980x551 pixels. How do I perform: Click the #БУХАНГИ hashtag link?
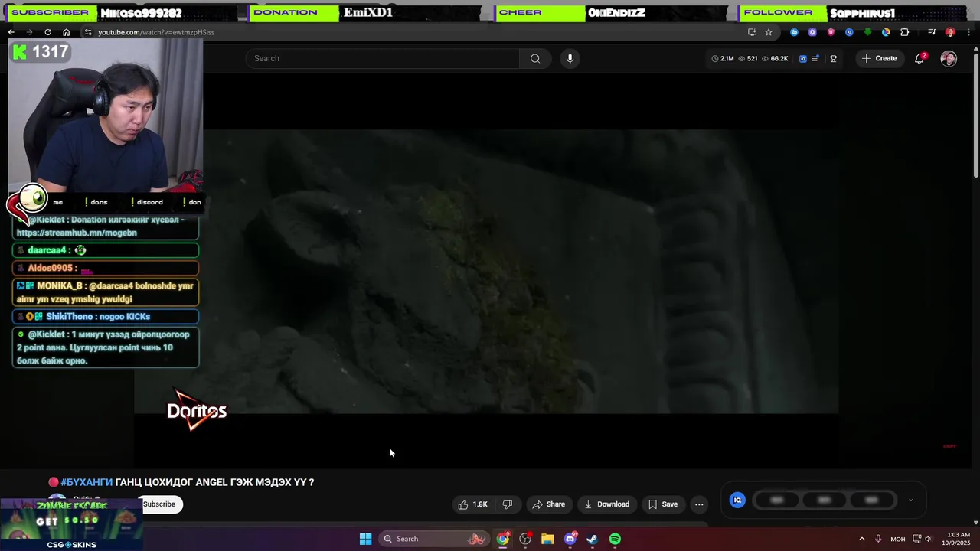coord(87,482)
